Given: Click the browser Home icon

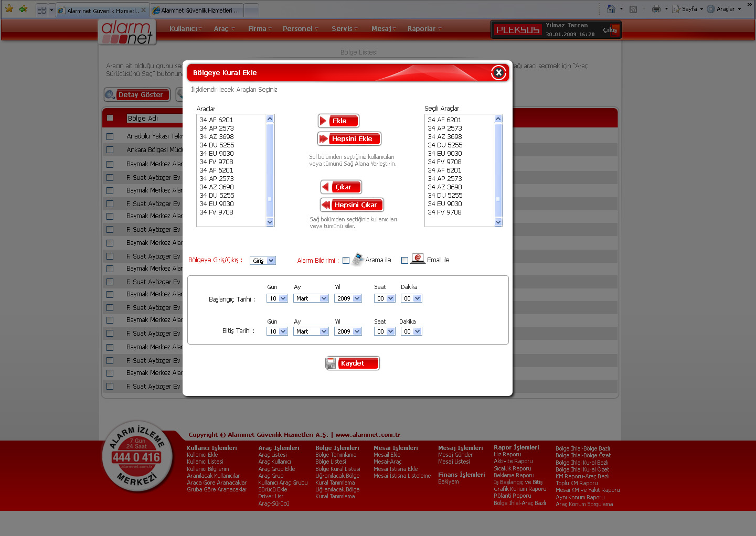Looking at the screenshot, I should pos(611,9).
